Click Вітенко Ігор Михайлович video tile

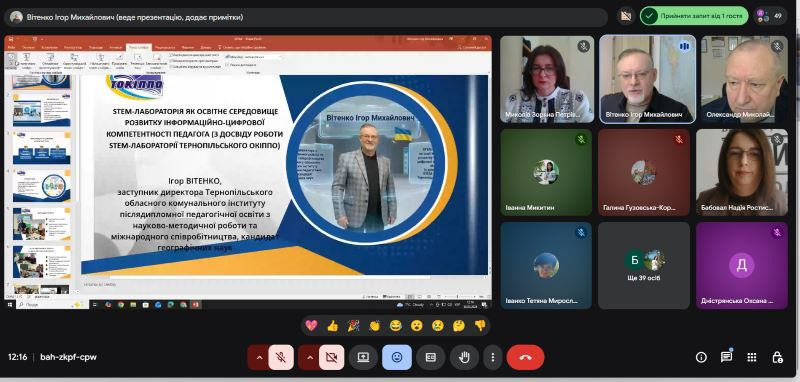(647, 79)
